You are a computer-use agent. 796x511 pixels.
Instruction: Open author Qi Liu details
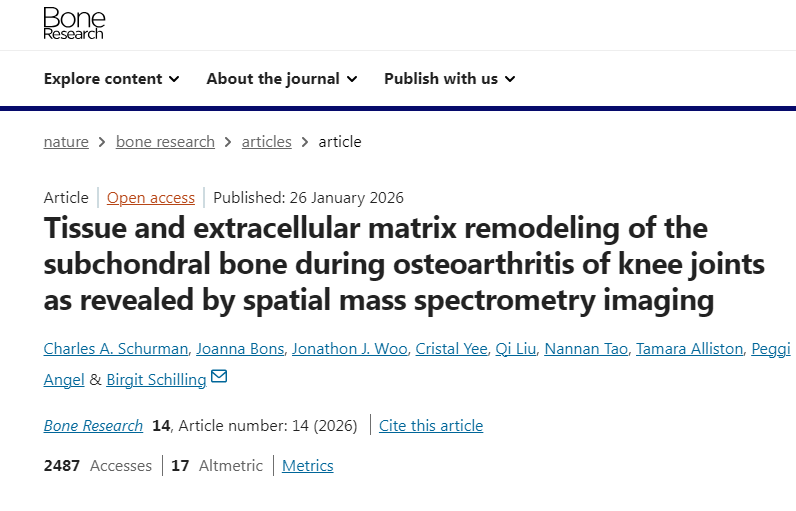pyautogui.click(x=516, y=349)
